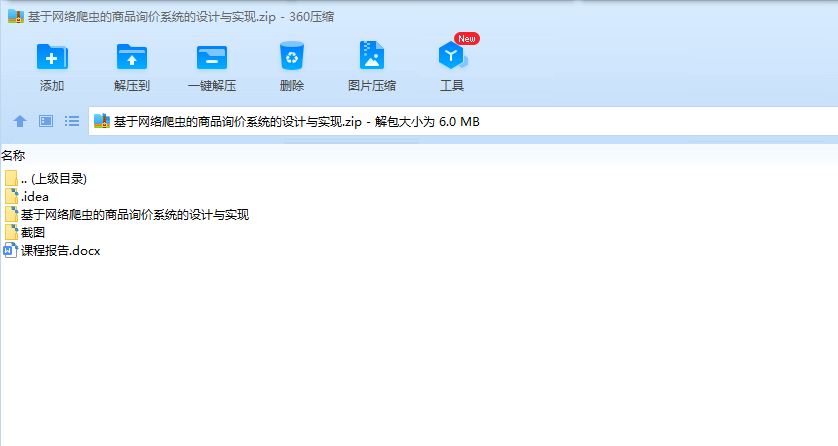838x446 pixels.
Task: Select the .. (上级目录) parent folder entry
Action: (46, 178)
